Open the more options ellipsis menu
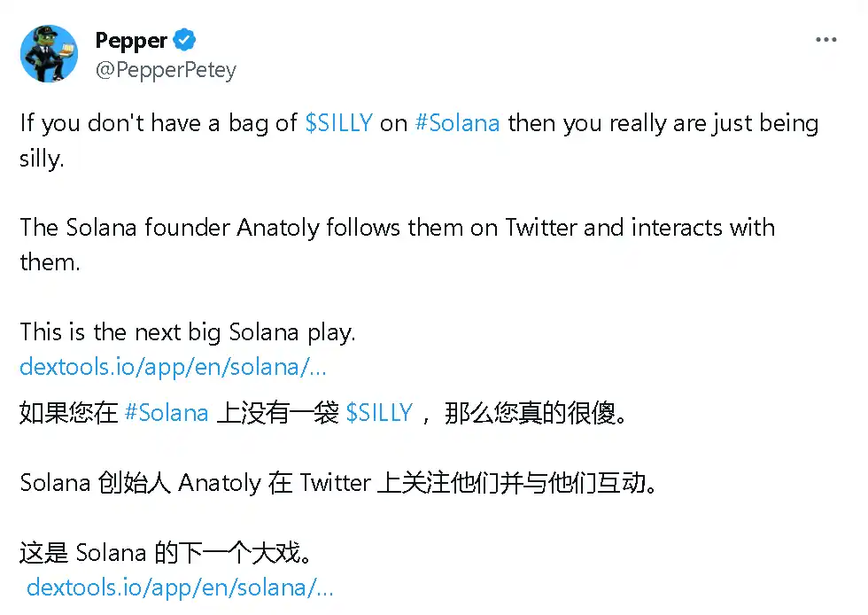868x615 pixels. pyautogui.click(x=825, y=41)
